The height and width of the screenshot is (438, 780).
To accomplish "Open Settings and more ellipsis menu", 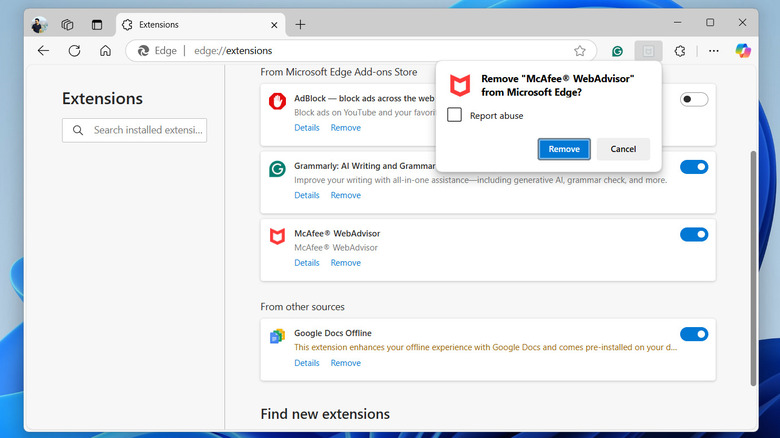I will [x=713, y=50].
